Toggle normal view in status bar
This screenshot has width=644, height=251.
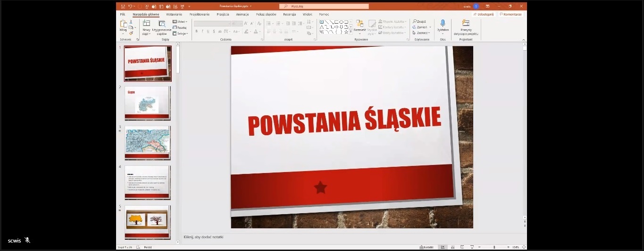pos(442,247)
